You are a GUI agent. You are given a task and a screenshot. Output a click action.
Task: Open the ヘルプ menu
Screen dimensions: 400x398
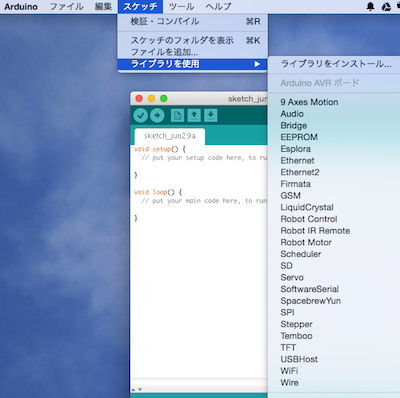coord(218,7)
